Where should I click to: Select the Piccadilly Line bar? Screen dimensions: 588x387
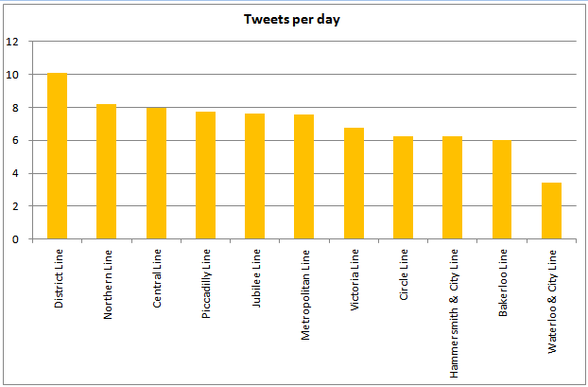[205, 175]
